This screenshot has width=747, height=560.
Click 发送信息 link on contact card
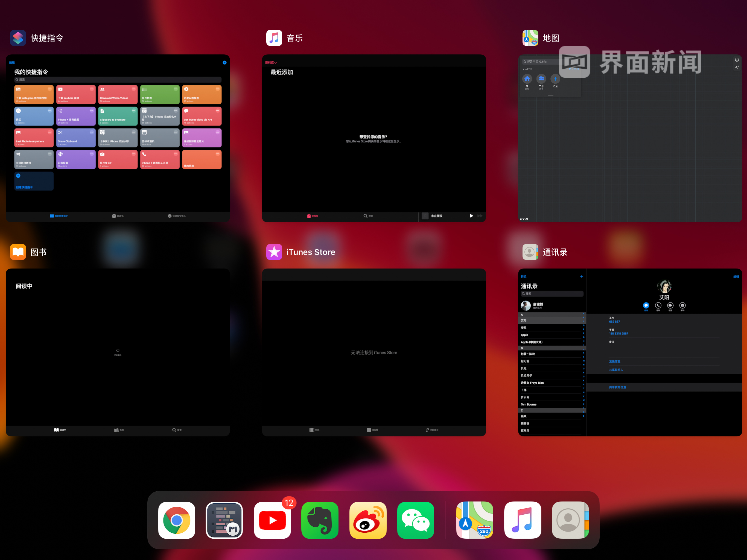pyautogui.click(x=614, y=361)
